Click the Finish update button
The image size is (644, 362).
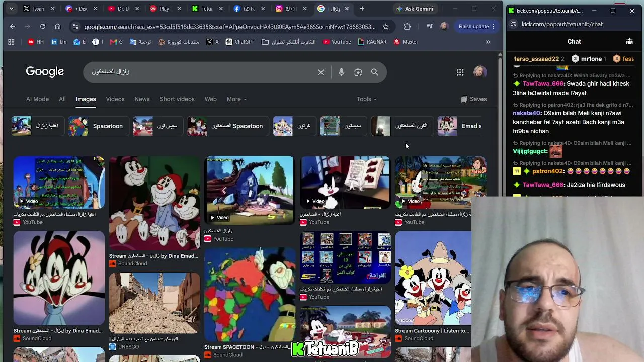477,26
